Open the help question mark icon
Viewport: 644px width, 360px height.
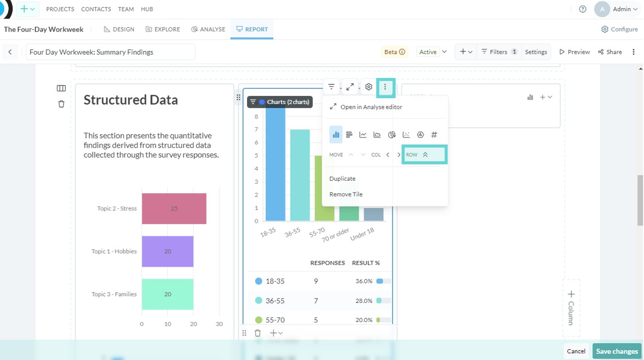click(583, 9)
